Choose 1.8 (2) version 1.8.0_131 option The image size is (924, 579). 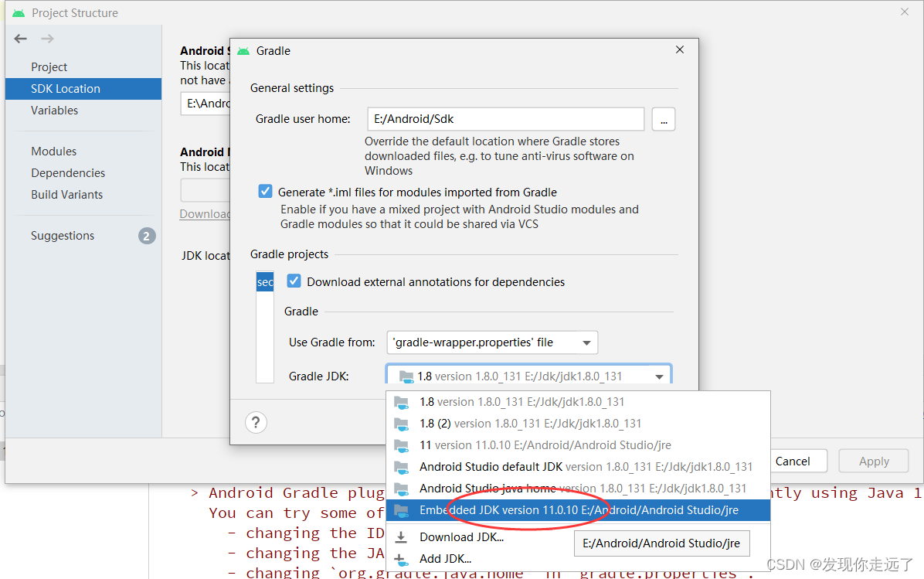pyautogui.click(x=578, y=424)
